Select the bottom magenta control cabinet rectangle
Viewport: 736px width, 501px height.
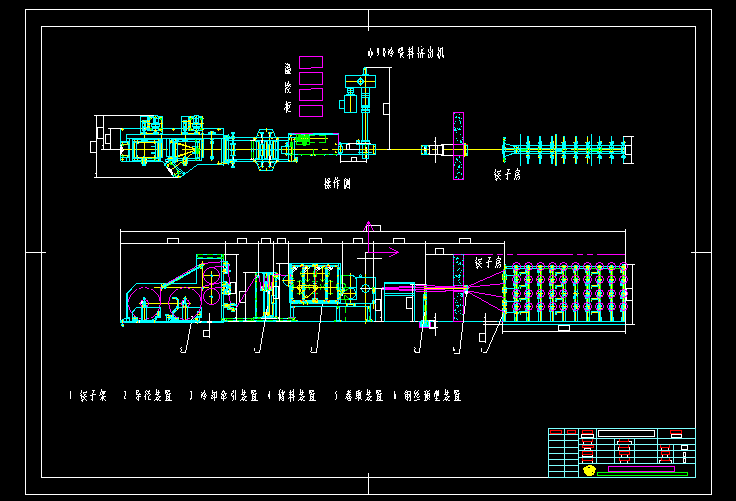pos(311,109)
